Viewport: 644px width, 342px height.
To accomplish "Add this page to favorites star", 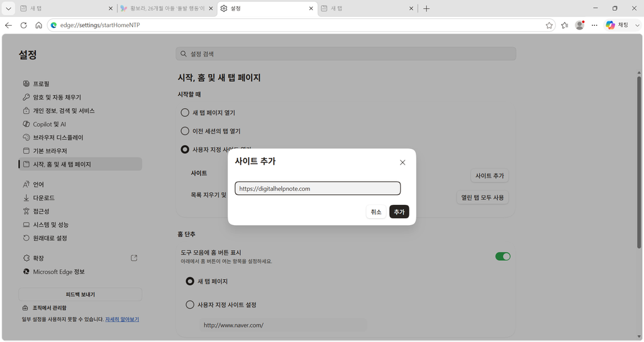I will (x=549, y=25).
